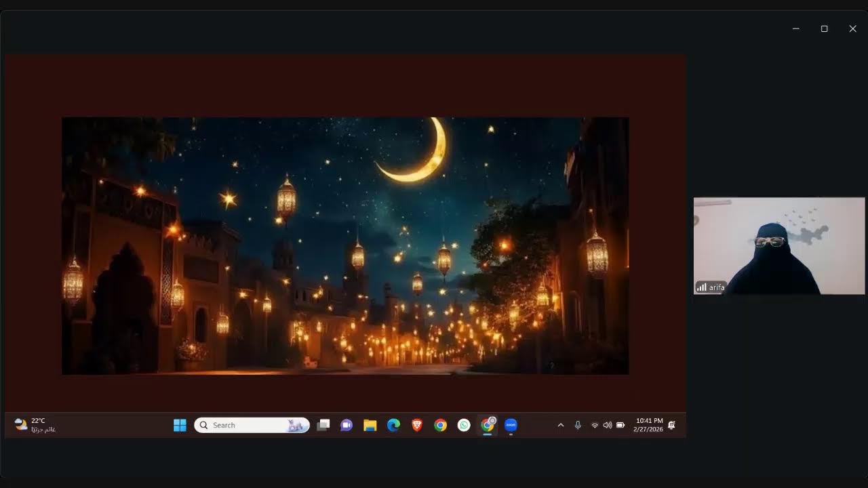
Task: Open Task View on the taskbar
Action: pyautogui.click(x=323, y=425)
